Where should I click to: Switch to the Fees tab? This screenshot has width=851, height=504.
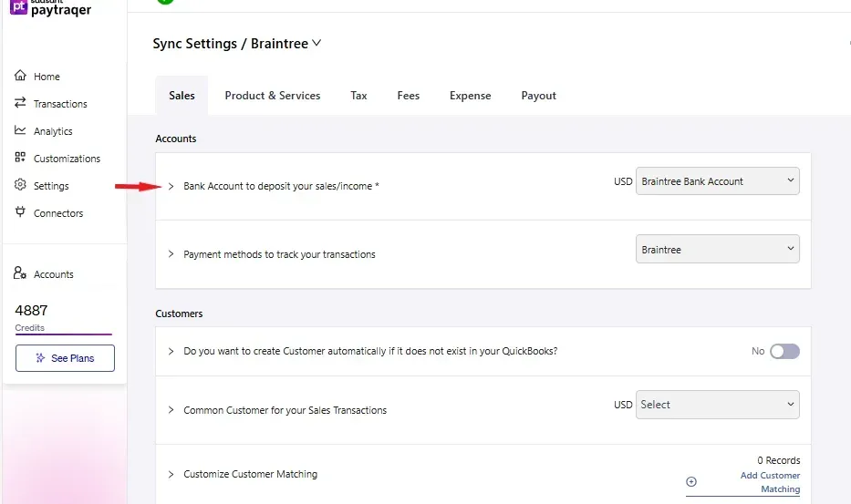[408, 96]
